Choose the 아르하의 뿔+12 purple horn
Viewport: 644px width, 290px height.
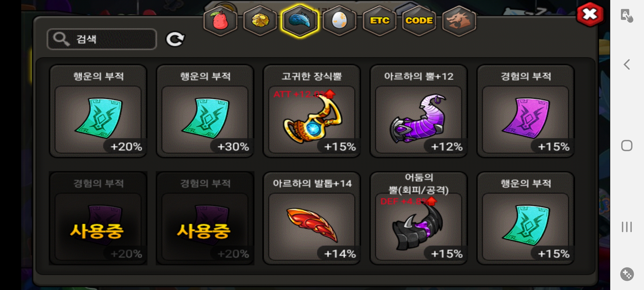[x=419, y=111]
